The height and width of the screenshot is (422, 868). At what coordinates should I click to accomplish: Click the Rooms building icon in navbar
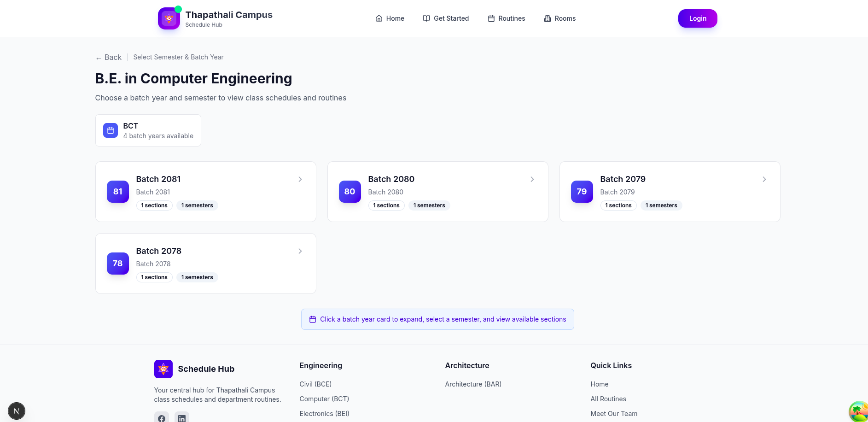(548, 18)
